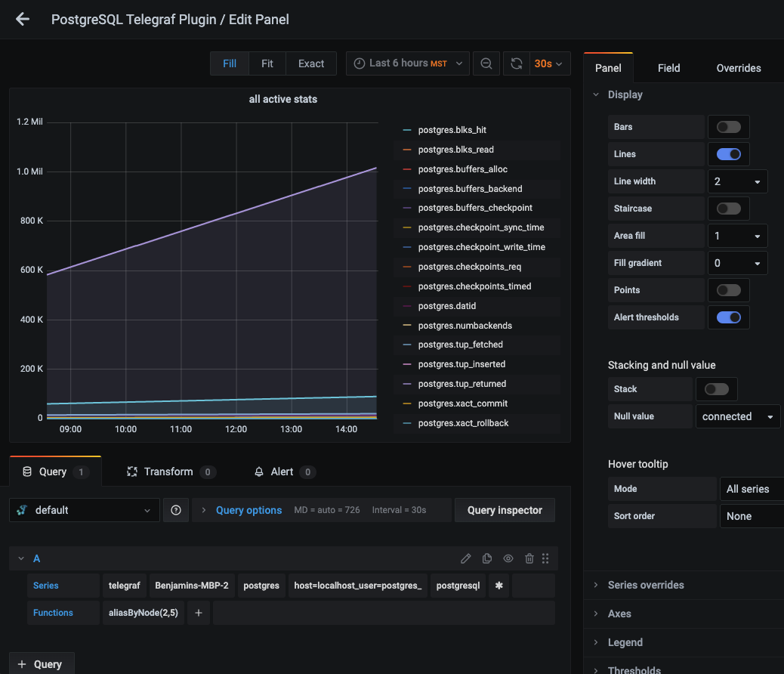Turn off the Lines switch
The height and width of the screenshot is (674, 784).
729,154
